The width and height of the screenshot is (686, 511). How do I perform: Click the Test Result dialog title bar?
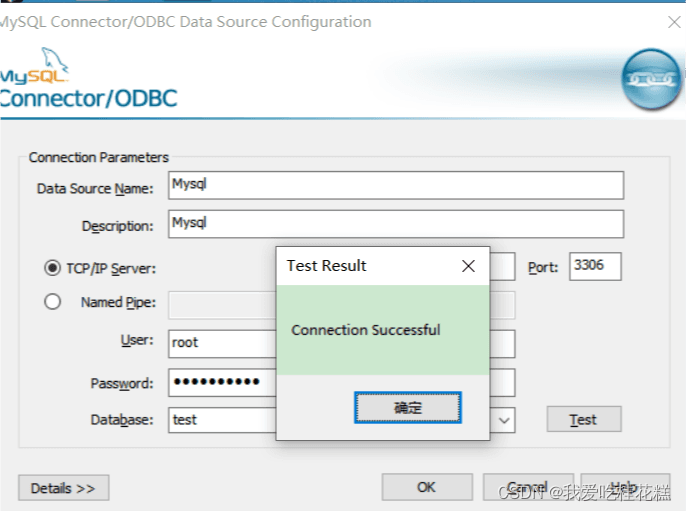pyautogui.click(x=360, y=266)
